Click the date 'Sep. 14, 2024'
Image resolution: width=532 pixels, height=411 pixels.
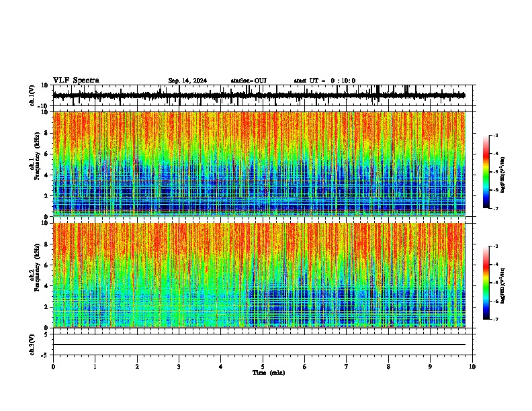(187, 81)
